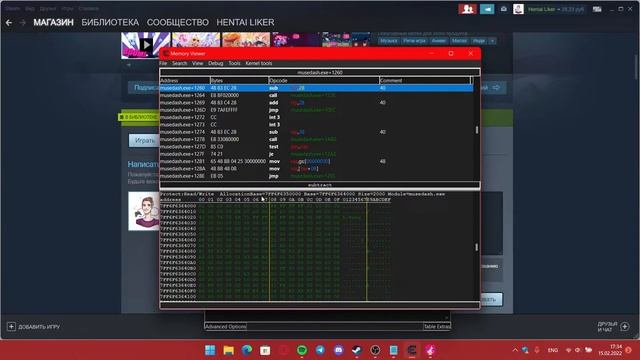Click the highlighted musedash.exe+1260 sub row

316,88
